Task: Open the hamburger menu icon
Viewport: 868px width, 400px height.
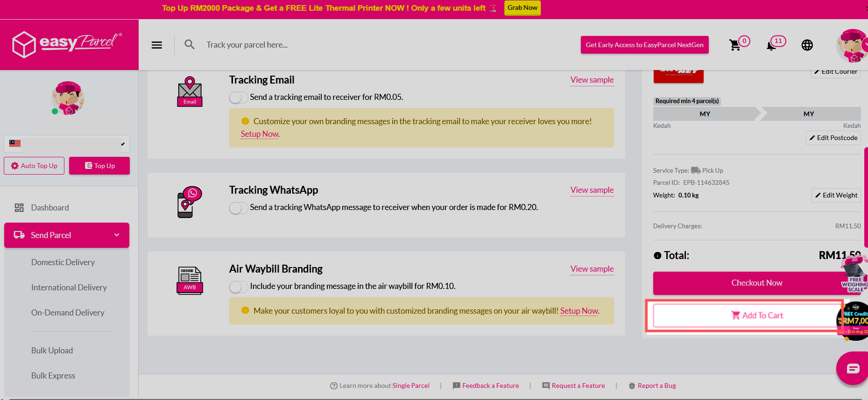Action: pos(157,45)
